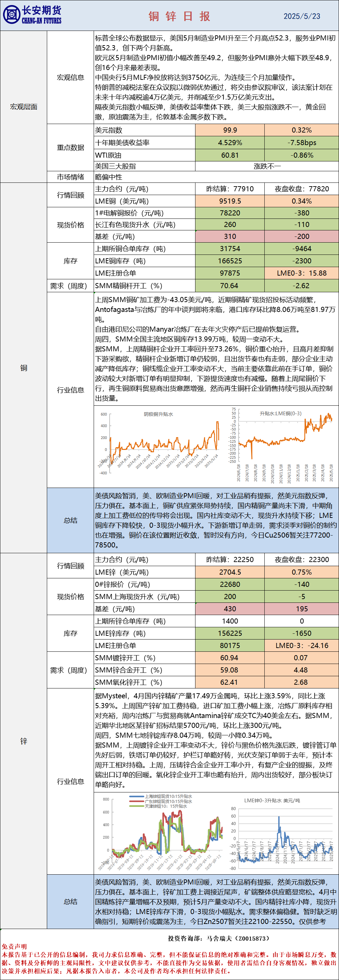Select the SMM上海现货升水 value 200

(x=230, y=596)
